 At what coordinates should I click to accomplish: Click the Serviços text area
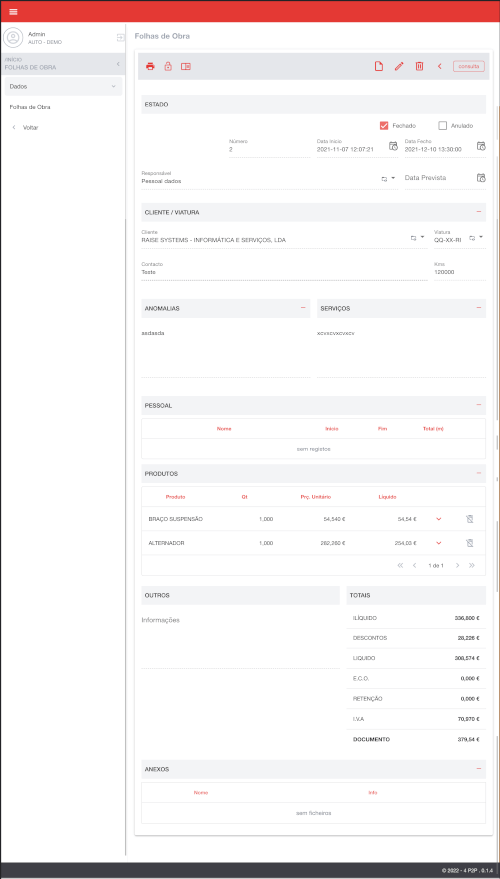[401, 351]
